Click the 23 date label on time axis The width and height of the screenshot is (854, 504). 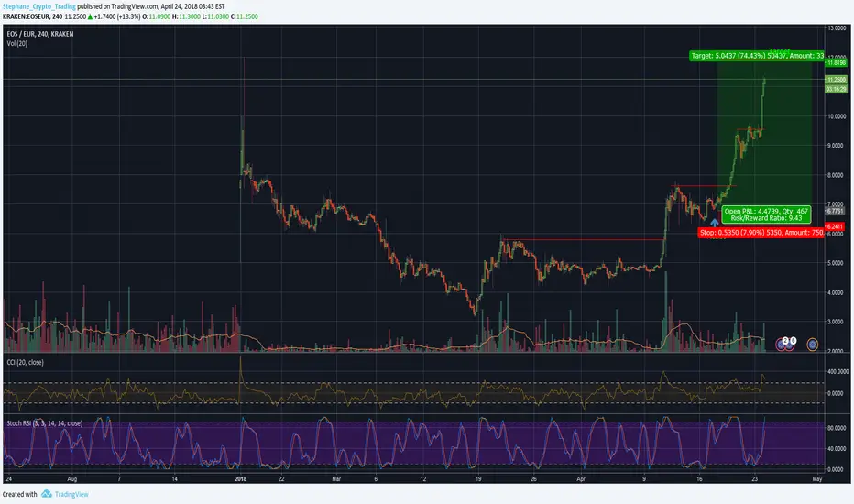tap(754, 479)
